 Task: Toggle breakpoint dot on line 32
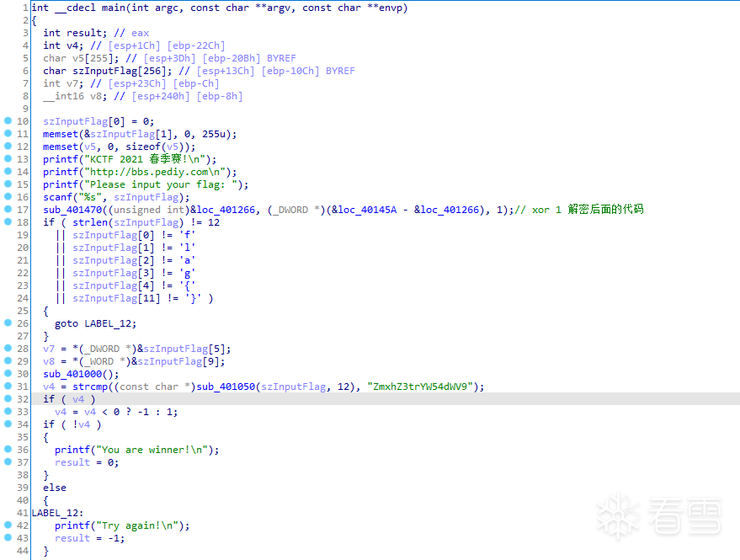click(x=8, y=398)
